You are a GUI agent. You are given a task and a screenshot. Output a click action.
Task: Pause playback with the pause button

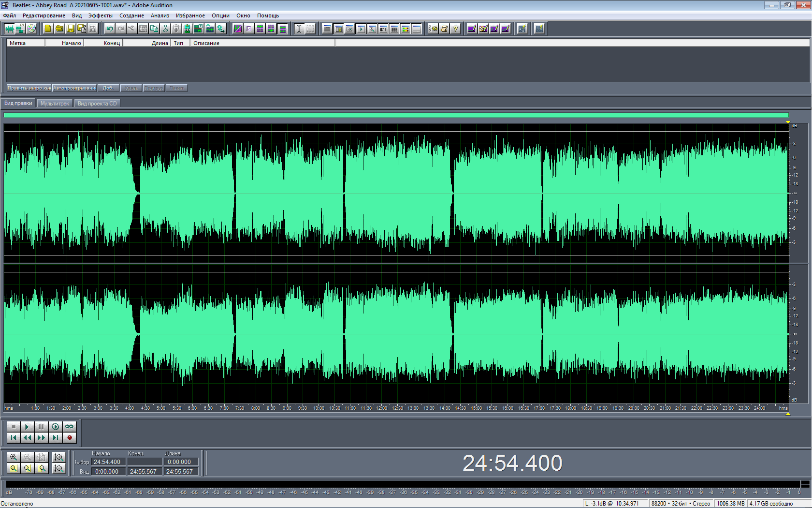click(42, 427)
